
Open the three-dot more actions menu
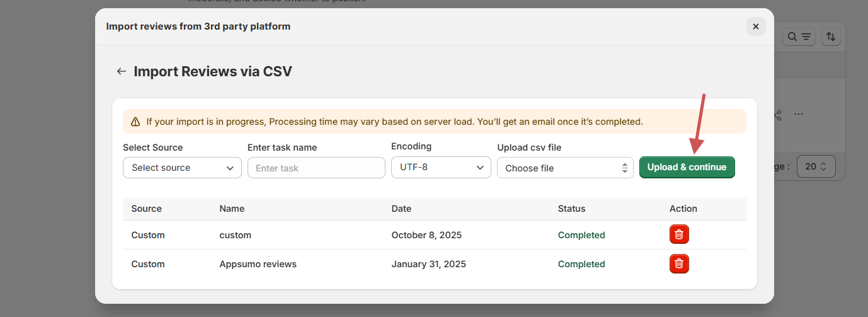click(799, 115)
